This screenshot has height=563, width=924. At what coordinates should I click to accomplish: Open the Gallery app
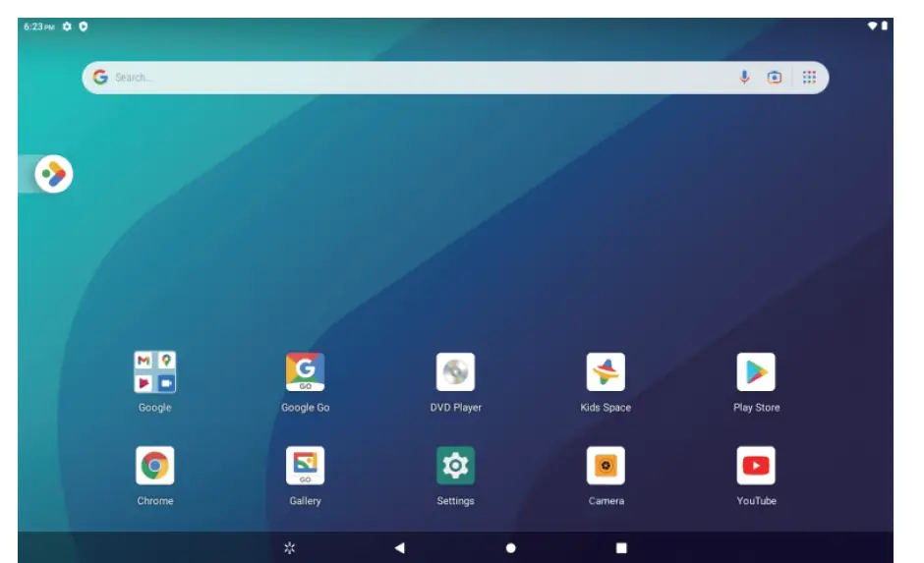point(306,466)
